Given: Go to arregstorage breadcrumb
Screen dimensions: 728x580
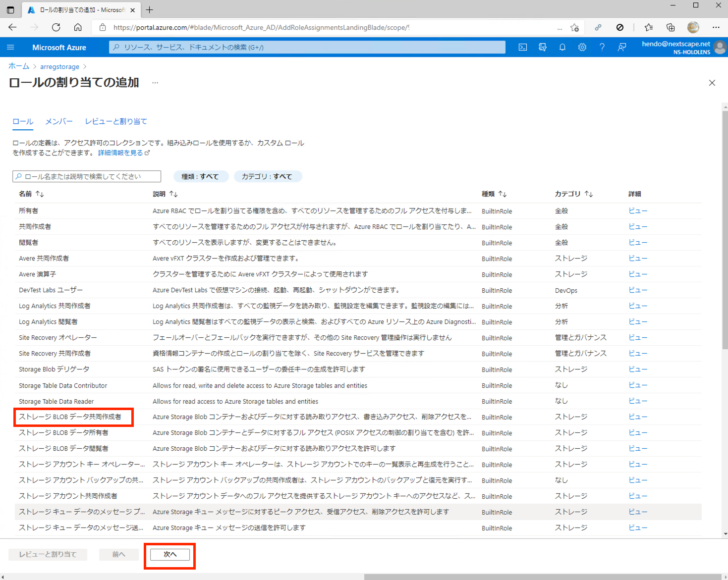Looking at the screenshot, I should [59, 66].
